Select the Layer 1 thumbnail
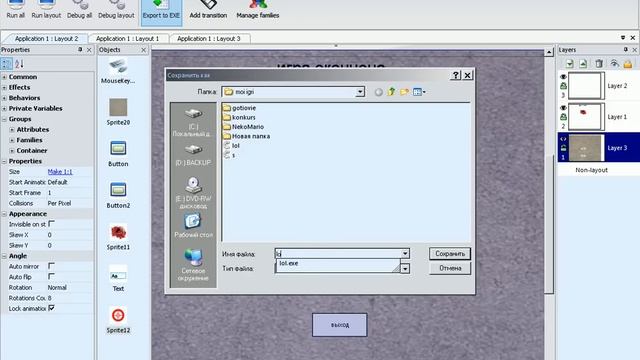The width and height of the screenshot is (640, 360). pyautogui.click(x=584, y=117)
